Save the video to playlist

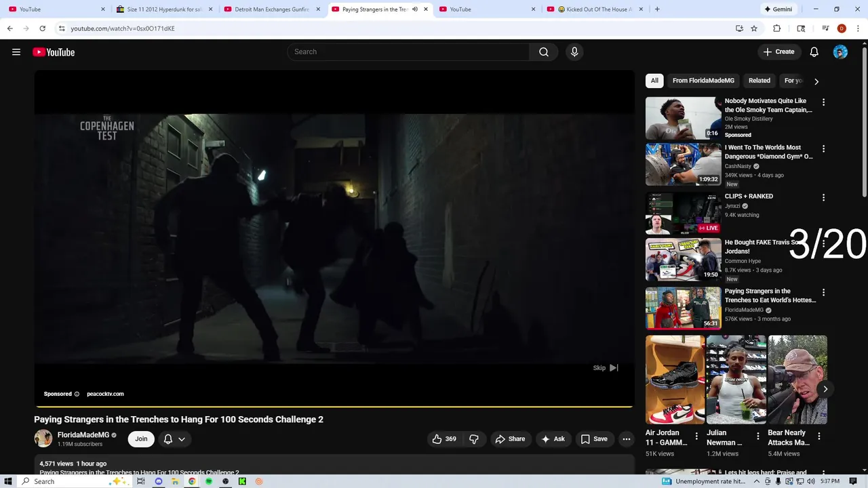[594, 439]
